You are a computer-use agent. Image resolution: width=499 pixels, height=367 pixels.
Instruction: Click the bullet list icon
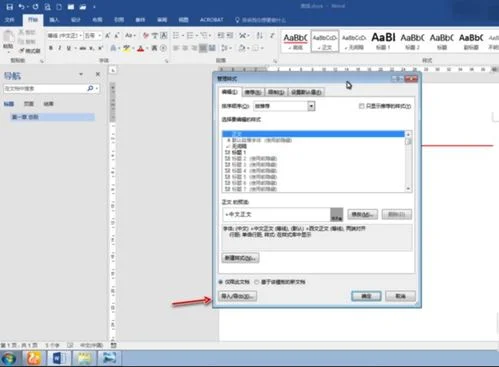pyautogui.click(x=176, y=35)
